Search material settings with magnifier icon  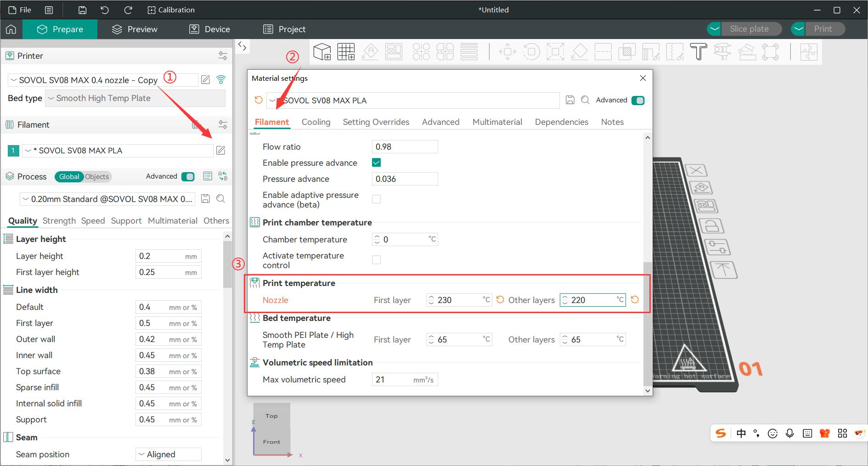pos(585,100)
